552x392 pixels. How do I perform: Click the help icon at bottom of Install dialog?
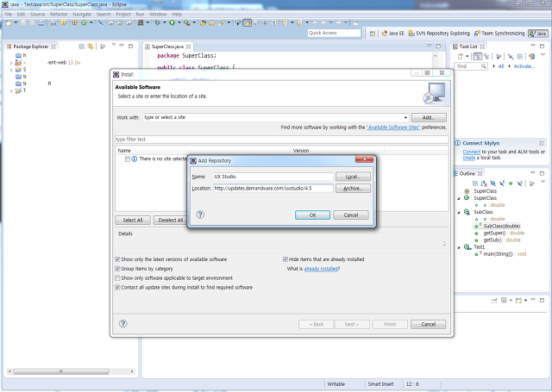[122, 324]
